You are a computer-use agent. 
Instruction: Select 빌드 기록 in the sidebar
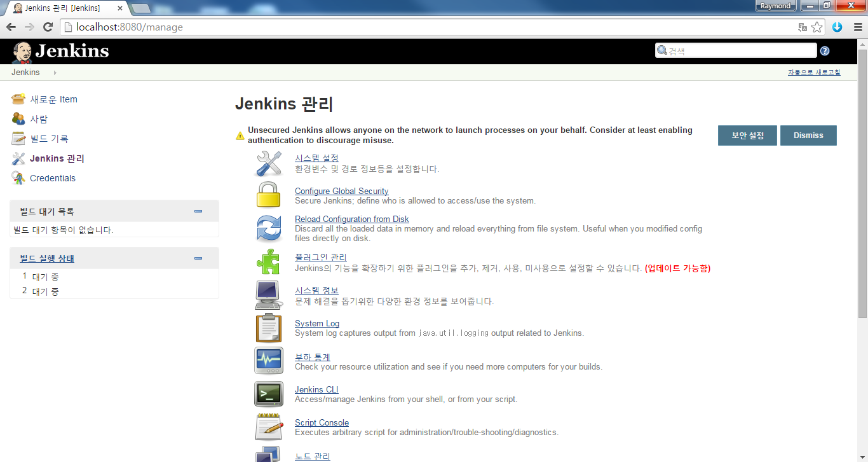pos(49,139)
